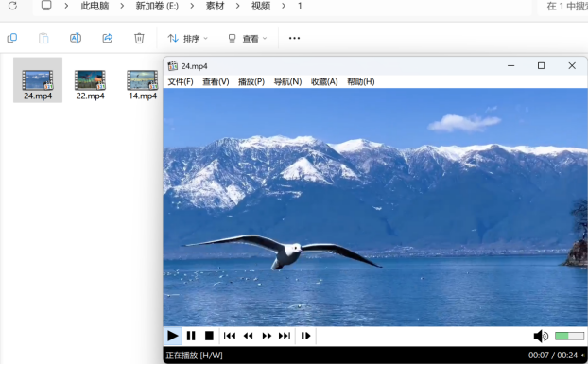Image resolution: width=588 pixels, height=365 pixels.
Task: Adjust the green volume slider
Action: pos(569,336)
